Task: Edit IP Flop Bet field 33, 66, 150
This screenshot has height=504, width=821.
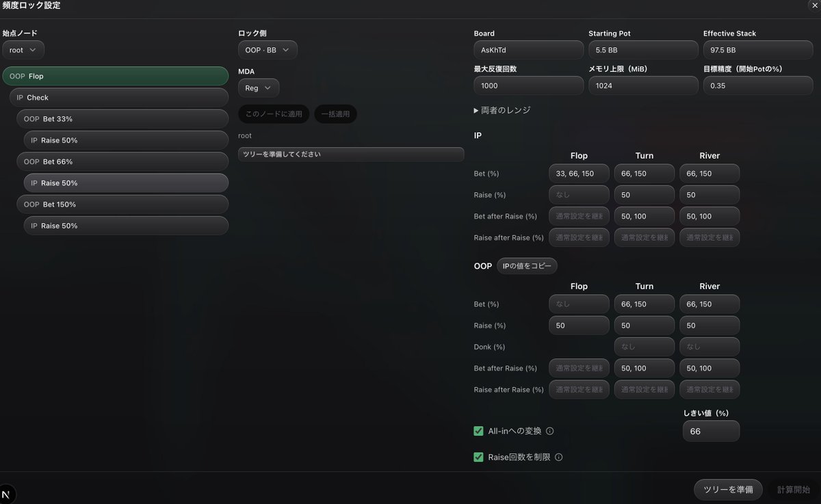Action: point(579,174)
